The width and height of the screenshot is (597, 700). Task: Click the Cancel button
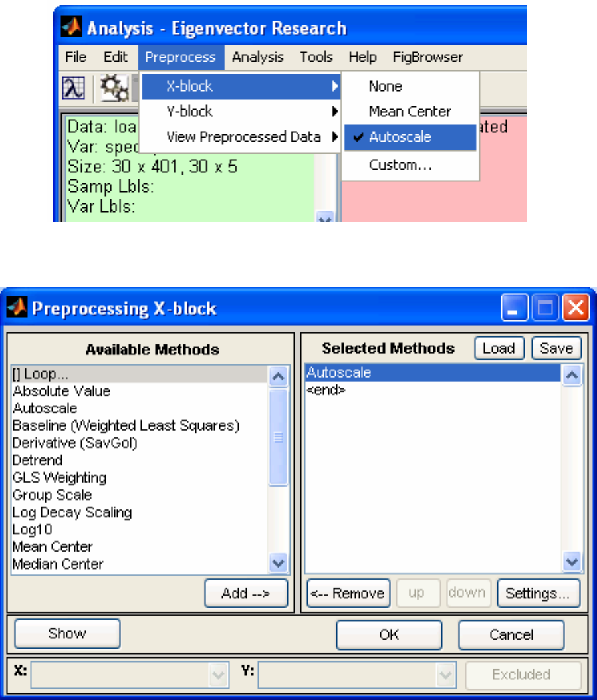[x=511, y=634]
